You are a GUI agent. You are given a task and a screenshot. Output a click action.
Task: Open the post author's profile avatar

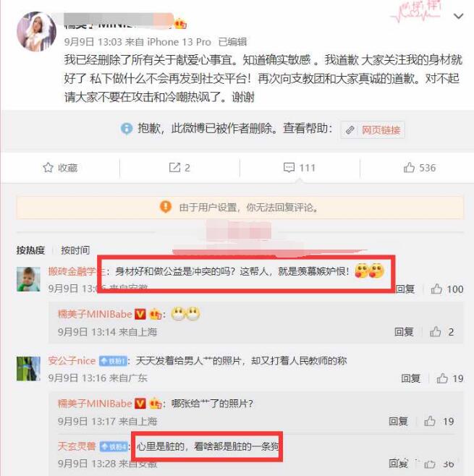click(x=36, y=32)
